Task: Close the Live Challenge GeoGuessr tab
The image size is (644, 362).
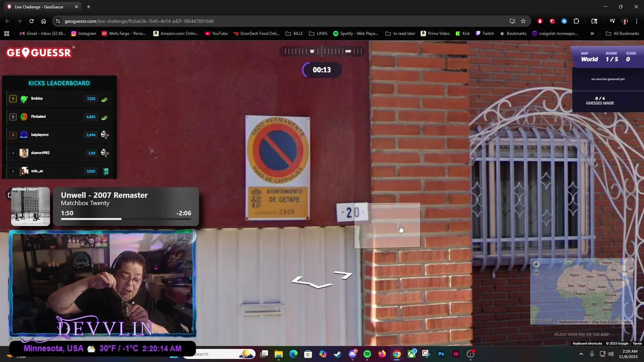Action: pos(76,7)
